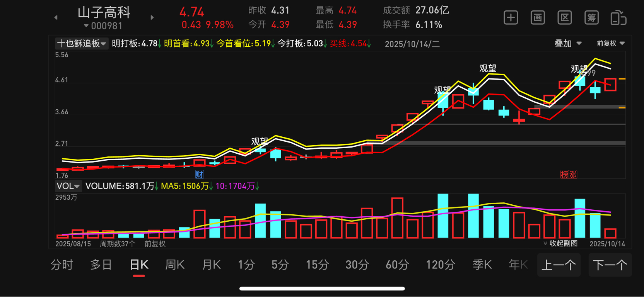The image size is (644, 297).
Task: Tap the current price 4.74
Action: point(191,12)
